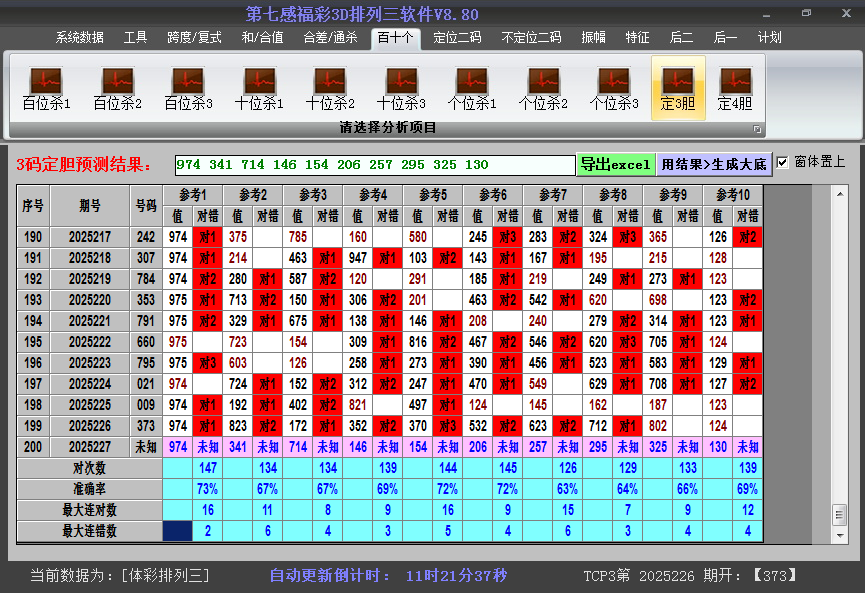This screenshot has height=593, width=865.
Task: Select the 个位杀1 icon
Action: click(x=472, y=88)
